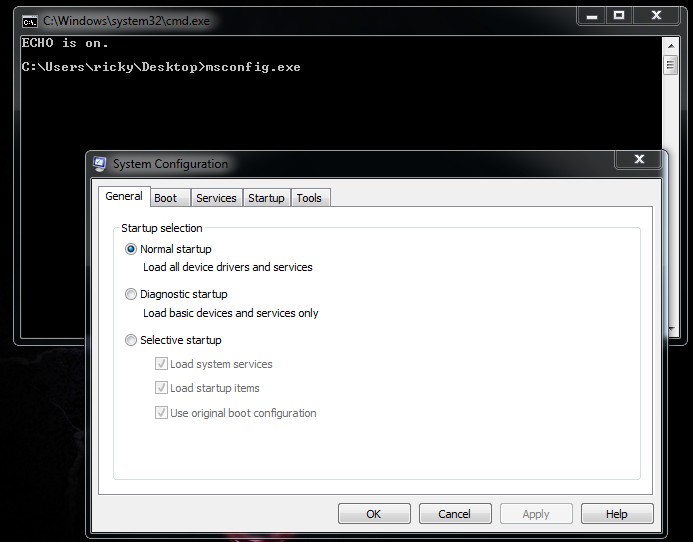Click the cmd scrollbar up arrow
The width and height of the screenshot is (693, 542).
pos(671,46)
